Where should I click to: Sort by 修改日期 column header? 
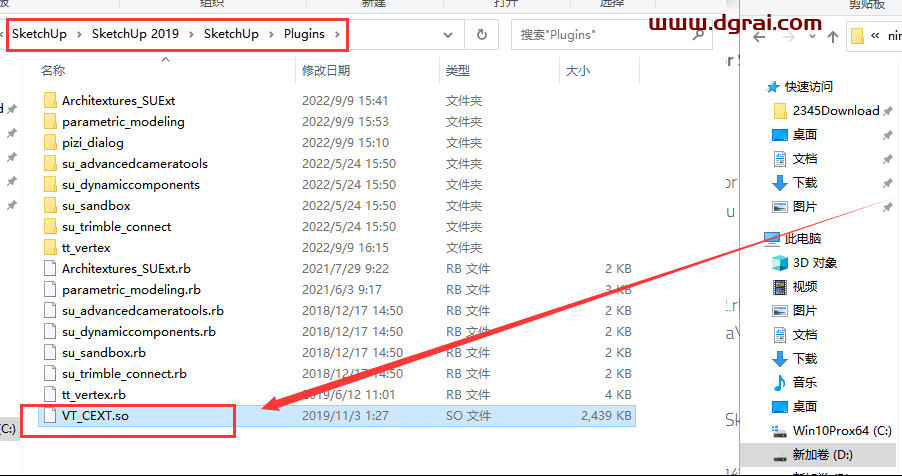(326, 70)
